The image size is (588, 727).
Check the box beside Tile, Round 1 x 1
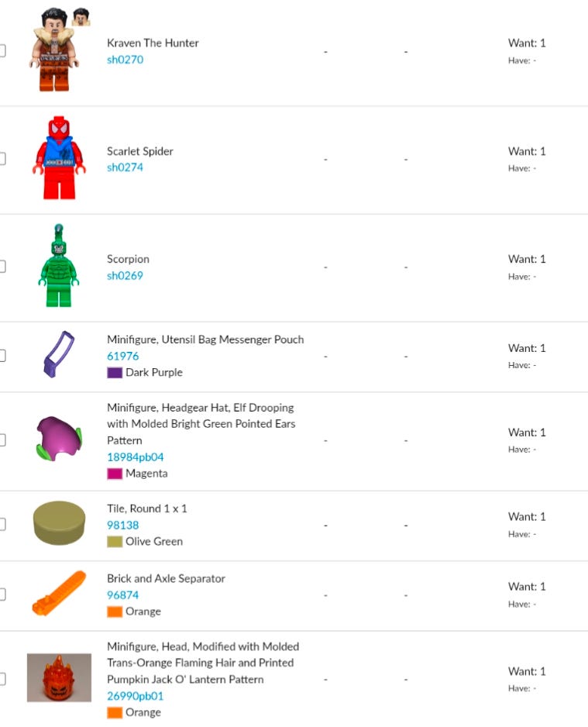click(x=2, y=524)
